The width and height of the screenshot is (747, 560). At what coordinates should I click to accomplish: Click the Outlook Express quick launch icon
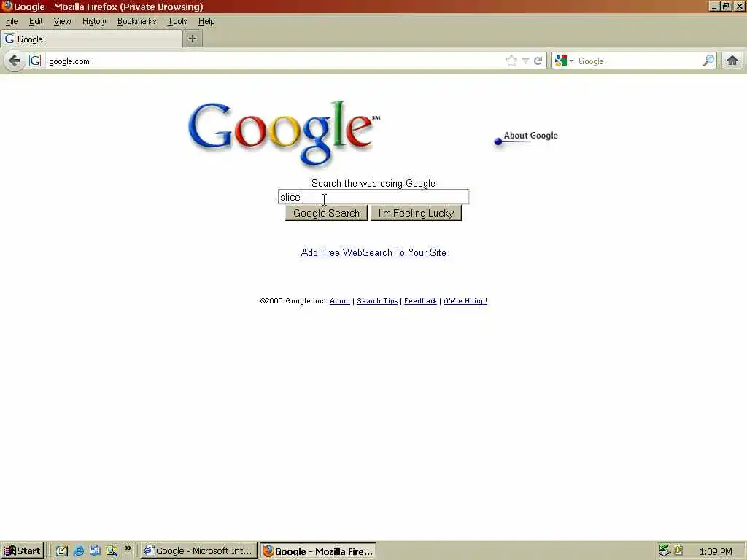(95, 551)
